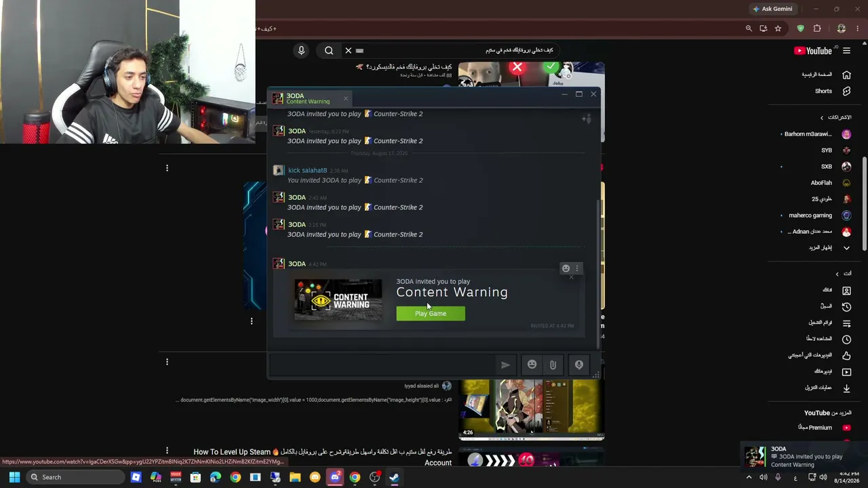Open the Content Warning game thumbnail
The height and width of the screenshot is (488, 868).
[338, 300]
